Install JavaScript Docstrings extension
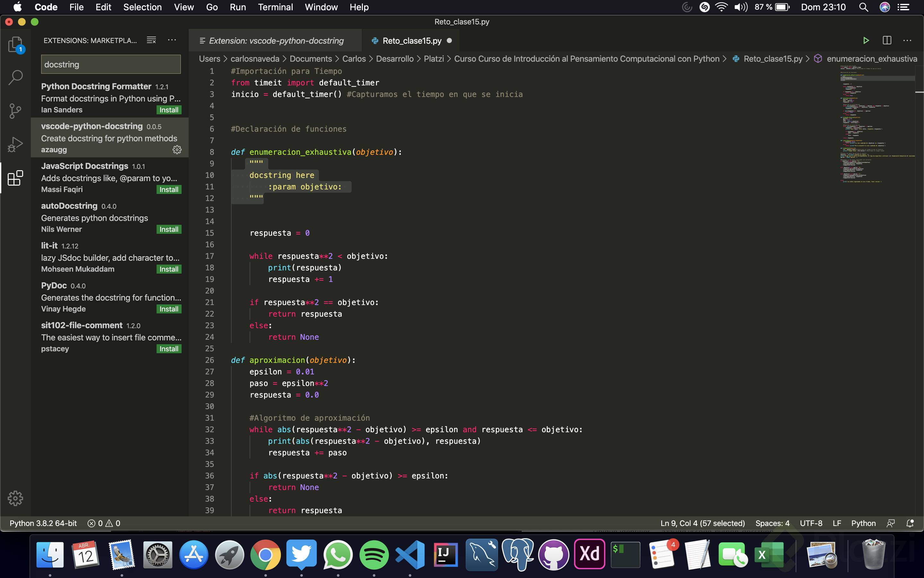 click(169, 189)
